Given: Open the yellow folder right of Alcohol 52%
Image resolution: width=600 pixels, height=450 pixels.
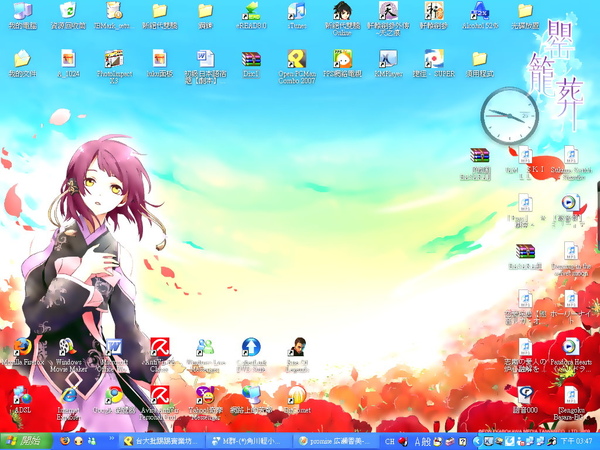Looking at the screenshot, I should click(x=525, y=15).
